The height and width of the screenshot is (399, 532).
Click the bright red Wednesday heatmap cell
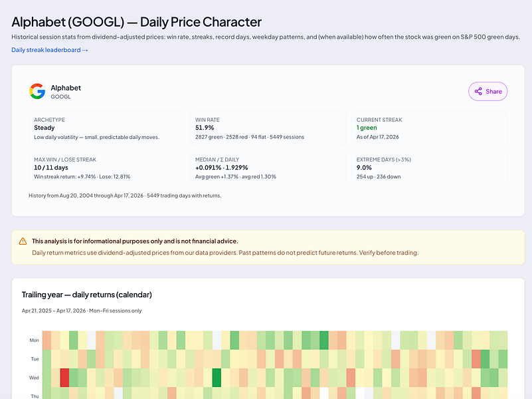coord(64,378)
